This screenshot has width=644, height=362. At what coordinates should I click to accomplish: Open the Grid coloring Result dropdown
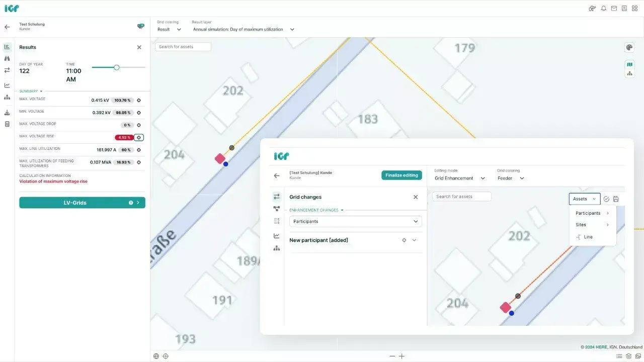pyautogui.click(x=169, y=29)
